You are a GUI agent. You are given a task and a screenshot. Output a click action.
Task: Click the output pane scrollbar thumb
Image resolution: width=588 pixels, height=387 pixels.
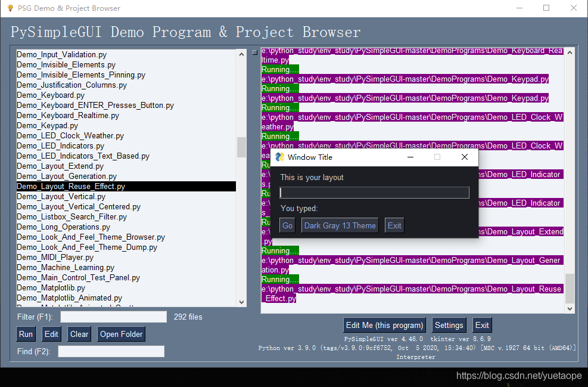coord(570,288)
